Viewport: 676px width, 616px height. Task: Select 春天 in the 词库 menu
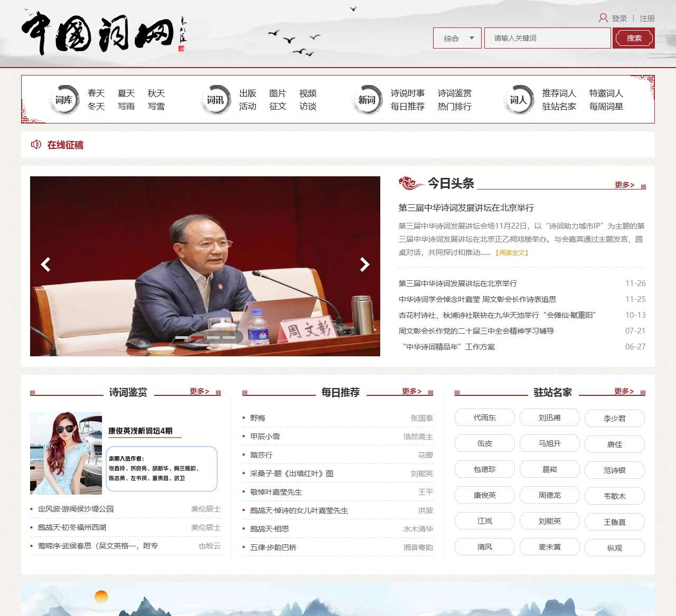point(96,93)
